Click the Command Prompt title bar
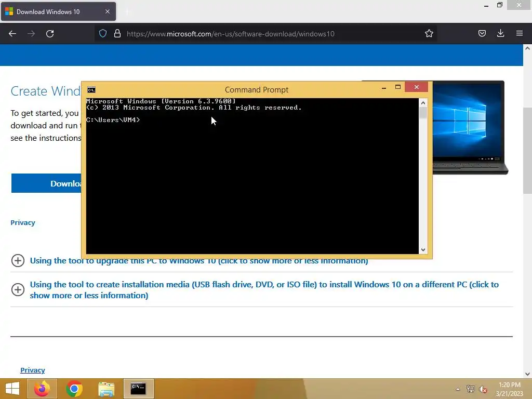 coord(257,89)
